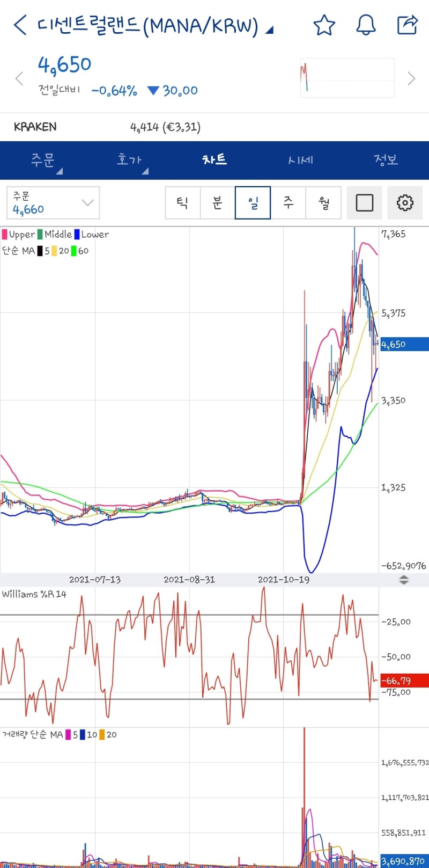Open the 호가 tab
Screen dimensions: 429x868
pos(129,160)
